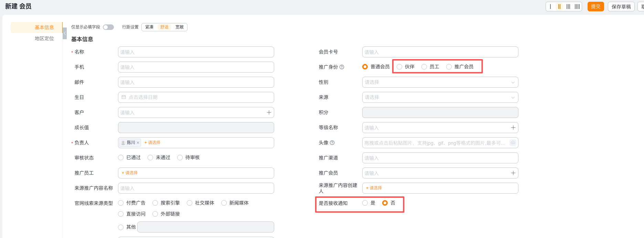This screenshot has width=644, height=238.
Task: Remove 陈川 from the 负责人 field
Action: pyautogui.click(x=138, y=143)
